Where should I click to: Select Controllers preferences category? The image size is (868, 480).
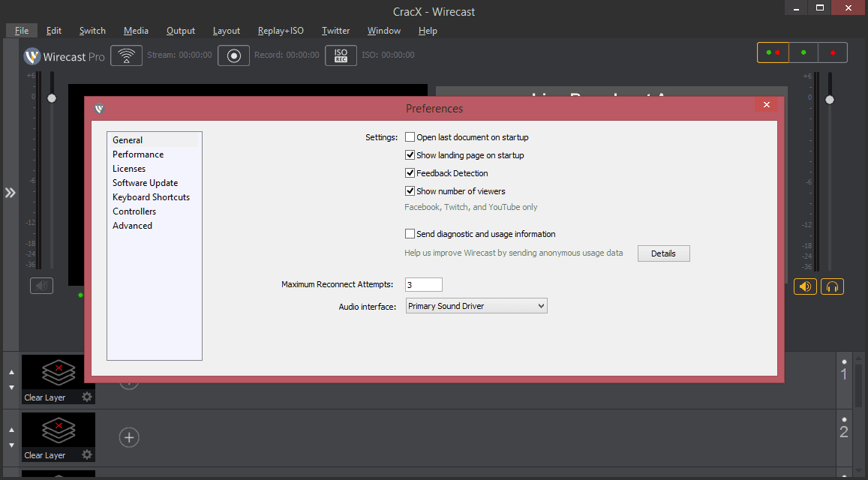tap(134, 211)
